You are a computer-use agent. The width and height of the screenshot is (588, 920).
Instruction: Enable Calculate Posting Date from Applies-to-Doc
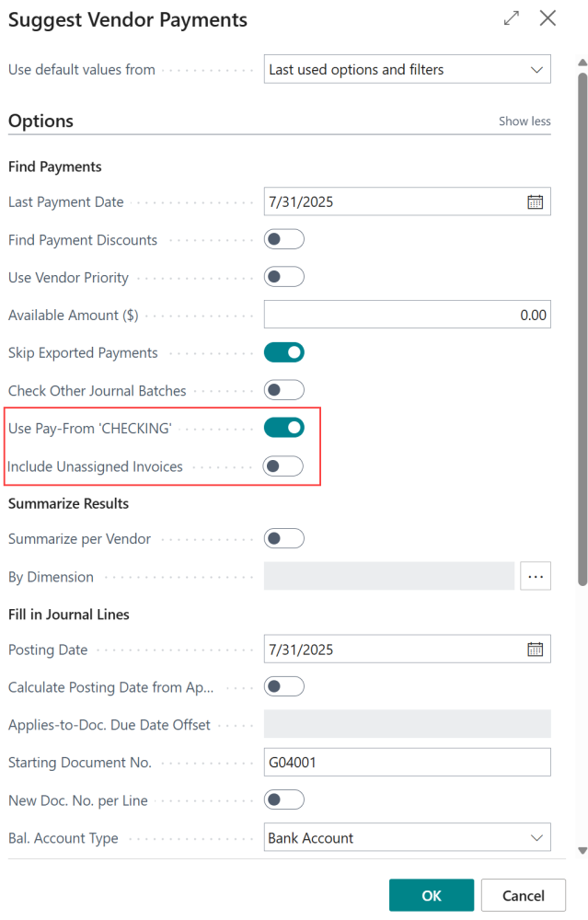[283, 686]
